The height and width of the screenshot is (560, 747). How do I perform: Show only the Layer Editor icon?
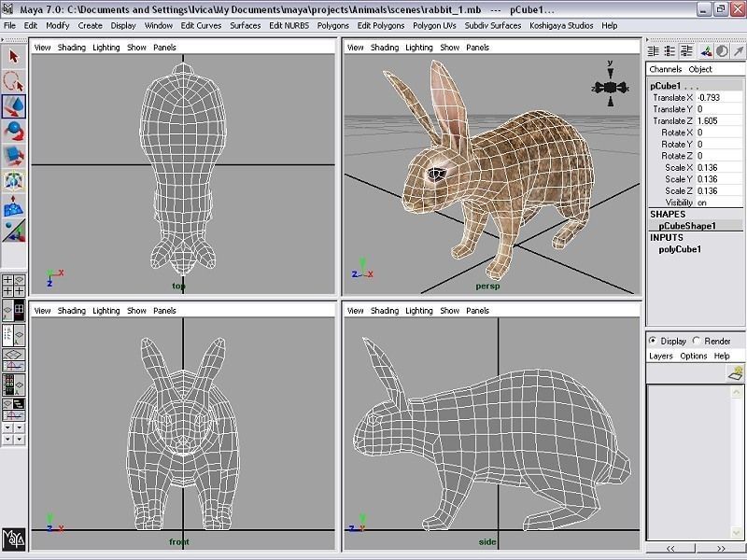tap(669, 51)
